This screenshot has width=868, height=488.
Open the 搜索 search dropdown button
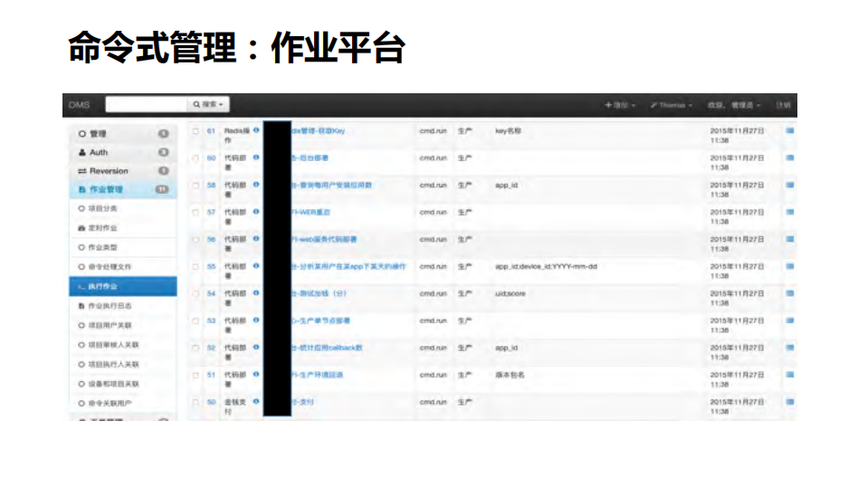click(x=208, y=104)
